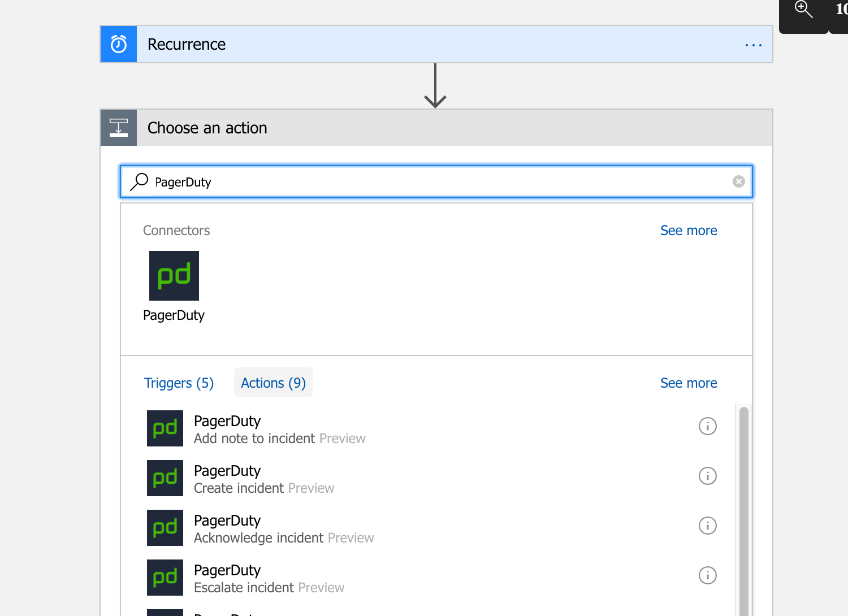This screenshot has height=616, width=848.
Task: Select the PagerDuty connector icon under Connectors
Action: click(x=174, y=275)
